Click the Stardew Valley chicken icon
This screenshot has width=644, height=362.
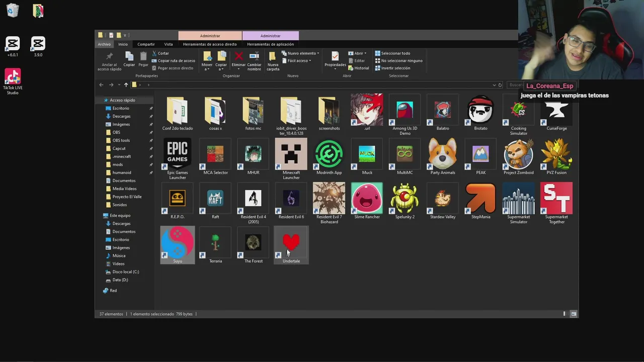click(x=443, y=199)
